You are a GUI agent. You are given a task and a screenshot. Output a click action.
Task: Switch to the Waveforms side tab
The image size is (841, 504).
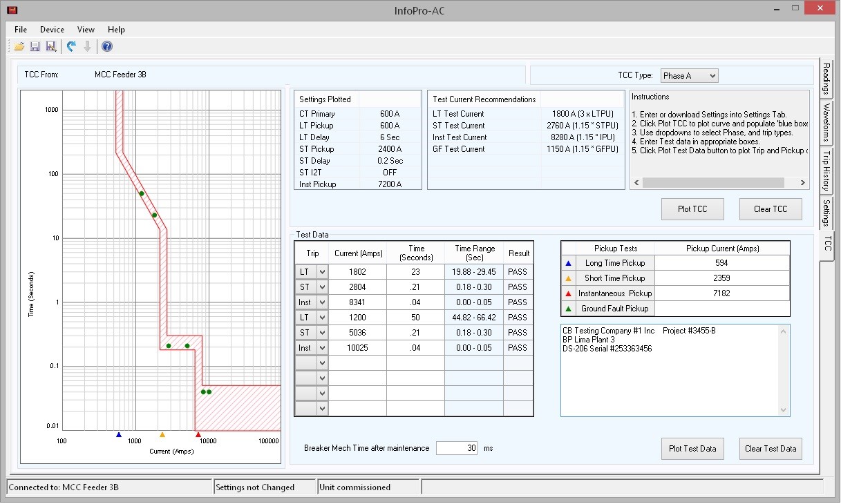pos(826,123)
